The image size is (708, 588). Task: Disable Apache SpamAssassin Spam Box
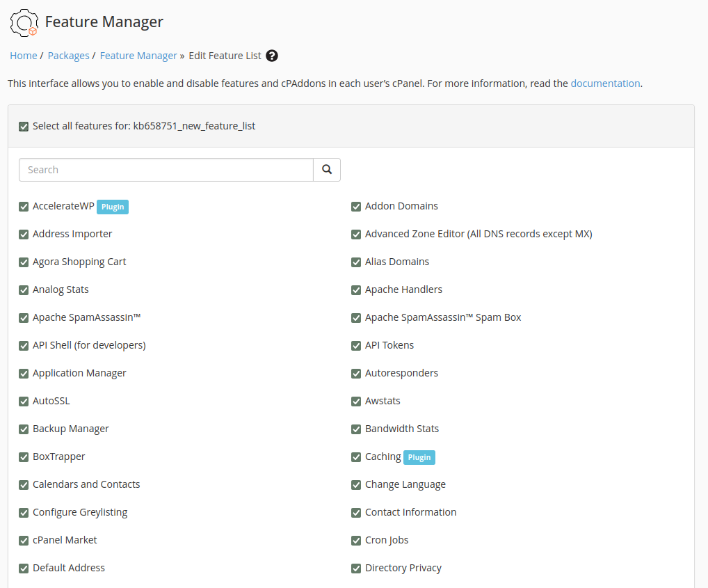pos(356,318)
